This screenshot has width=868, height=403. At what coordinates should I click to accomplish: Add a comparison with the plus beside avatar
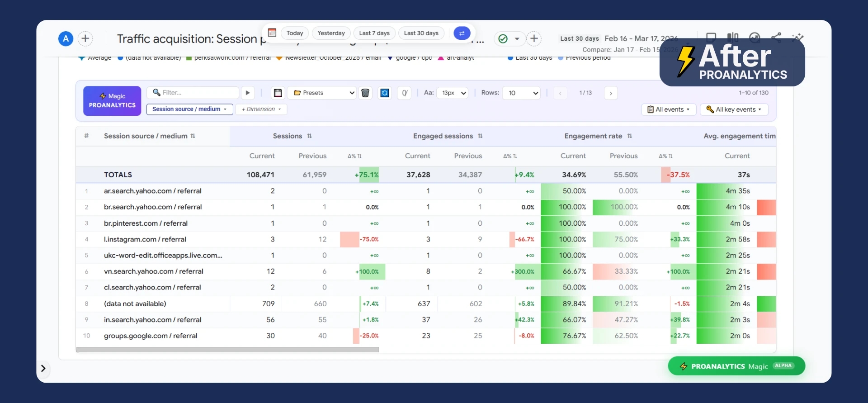(x=85, y=38)
